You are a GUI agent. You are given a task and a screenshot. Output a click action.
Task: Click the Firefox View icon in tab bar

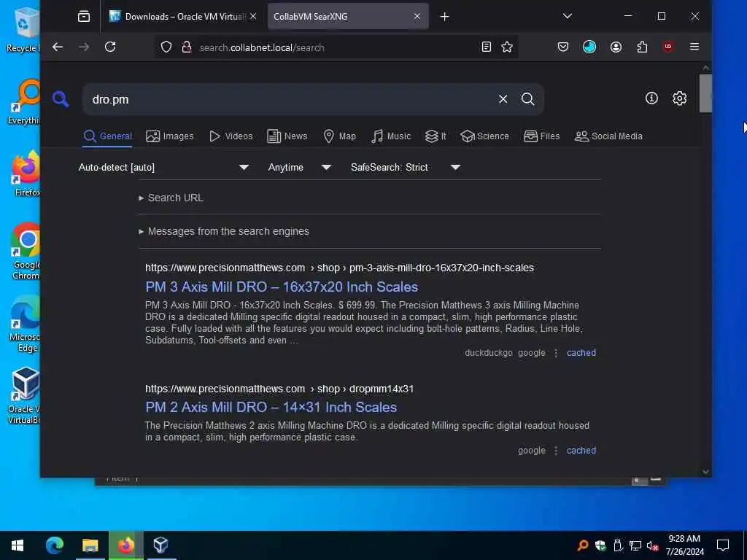click(x=84, y=17)
